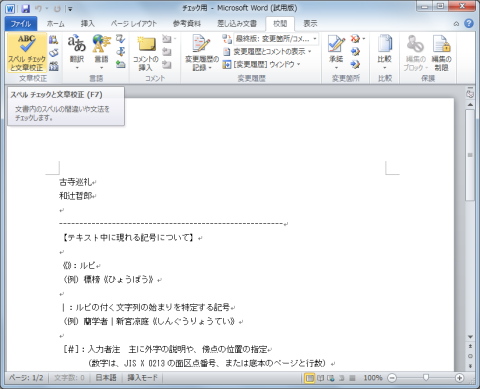Open the 言語 language menu
The height and width of the screenshot is (389, 480).
(x=101, y=53)
